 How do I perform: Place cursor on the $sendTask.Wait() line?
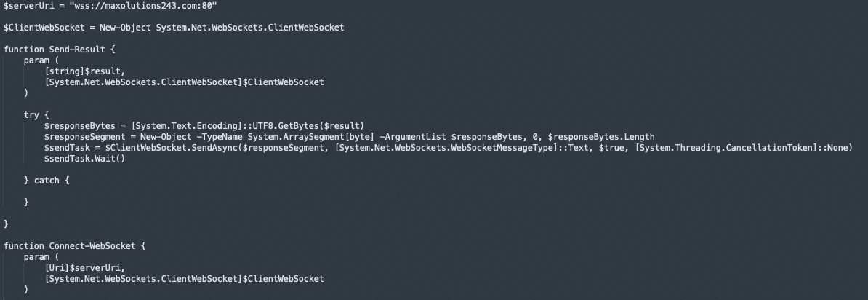84,158
